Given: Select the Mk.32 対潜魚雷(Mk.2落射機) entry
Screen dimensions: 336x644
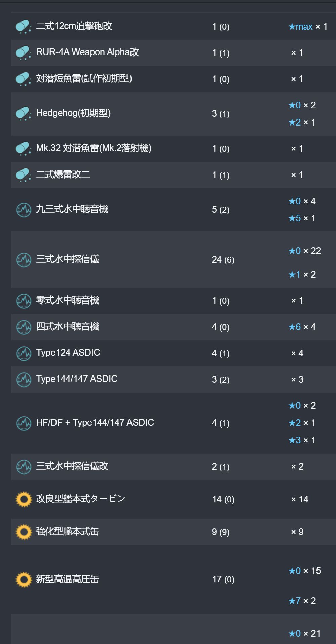Looking at the screenshot, I should 94,148.
